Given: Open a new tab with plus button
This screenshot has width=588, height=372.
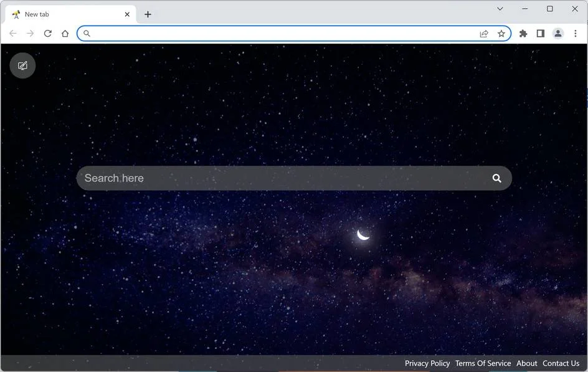Looking at the screenshot, I should (x=148, y=14).
